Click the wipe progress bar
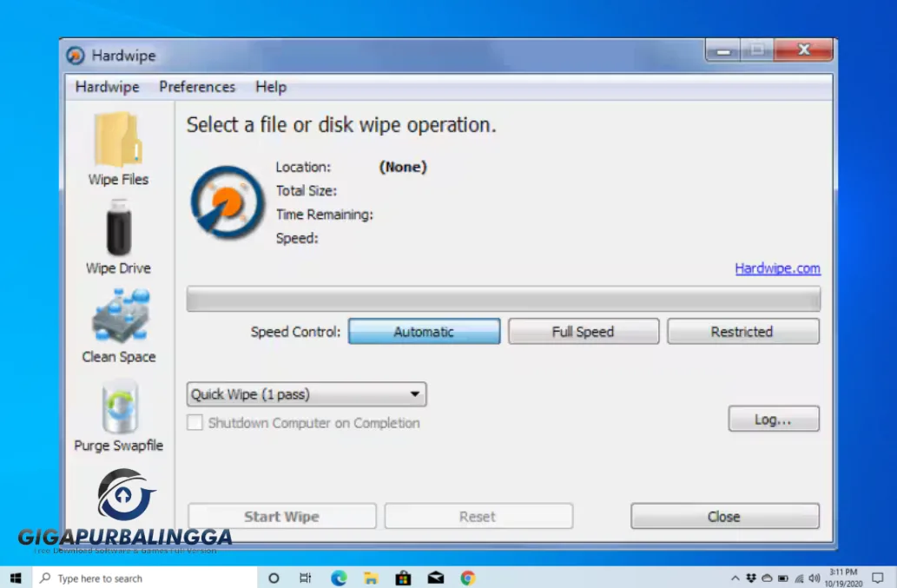 504,299
